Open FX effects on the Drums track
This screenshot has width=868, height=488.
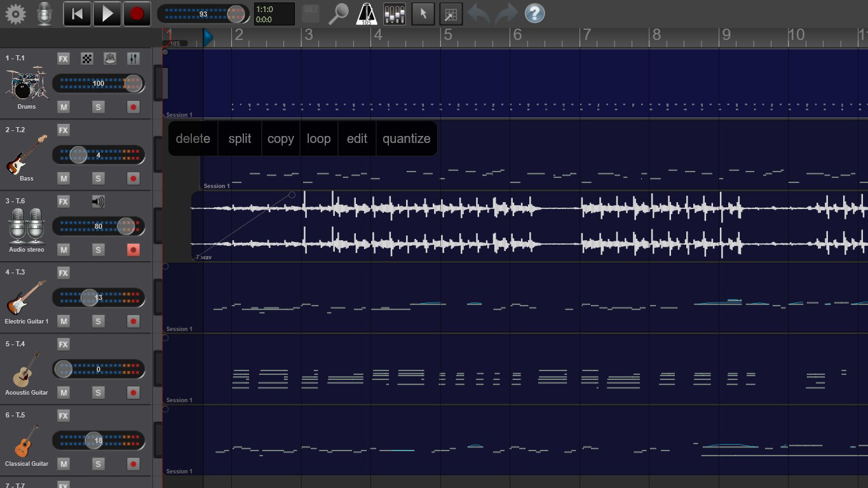(63, 58)
